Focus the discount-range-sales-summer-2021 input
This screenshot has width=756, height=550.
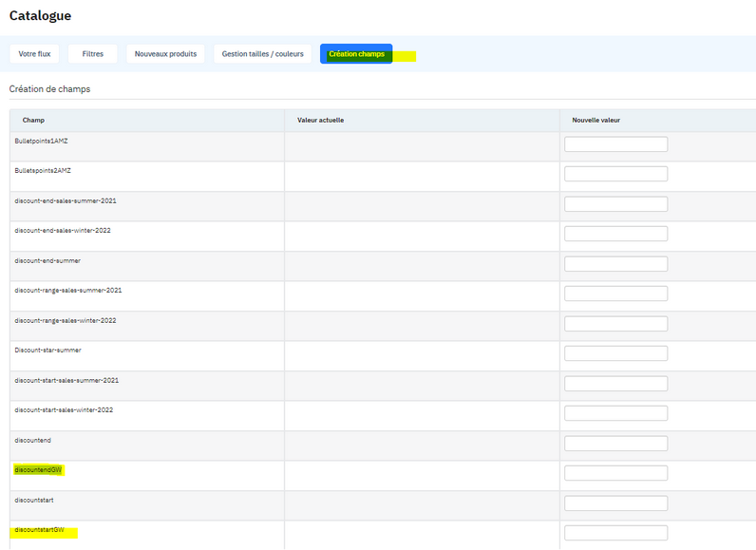pos(615,294)
